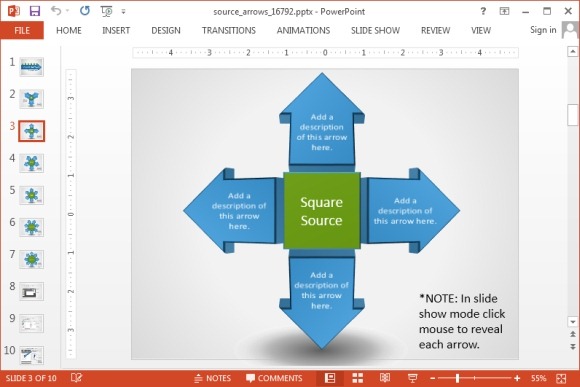580x387 pixels.
Task: Toggle the COMMENTS pane button
Action: 274,378
